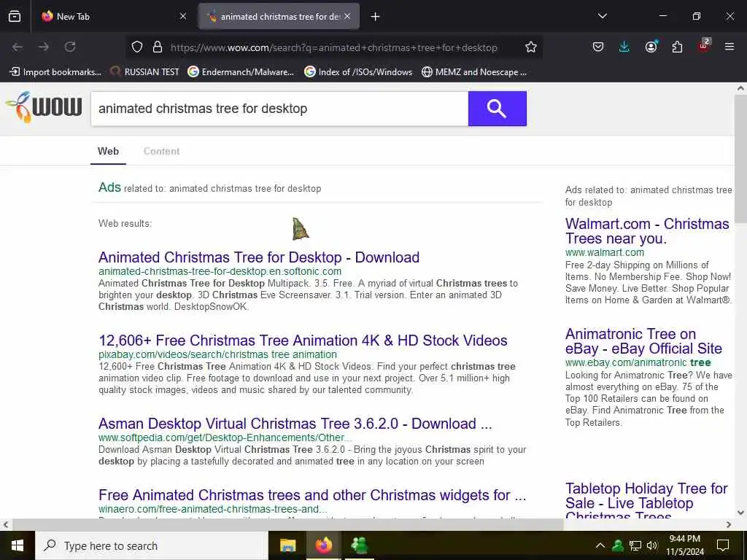
Task: Close the New Tab tab
Action: coord(183,16)
